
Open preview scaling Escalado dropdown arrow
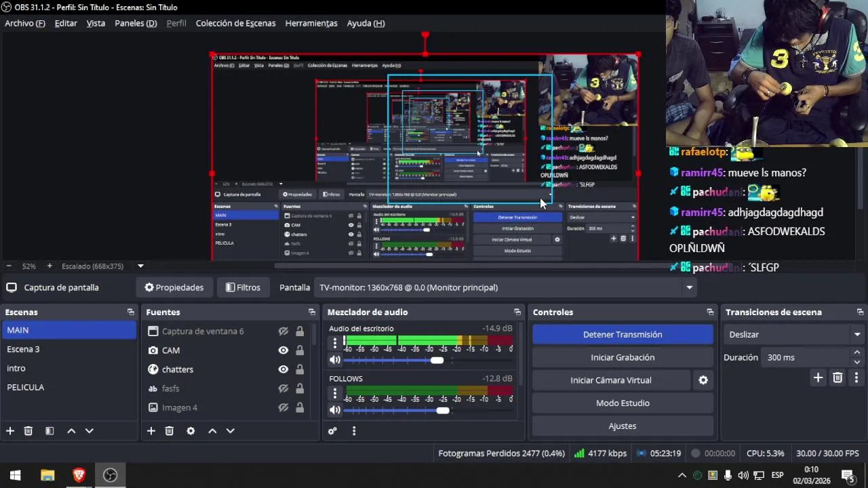point(140,266)
